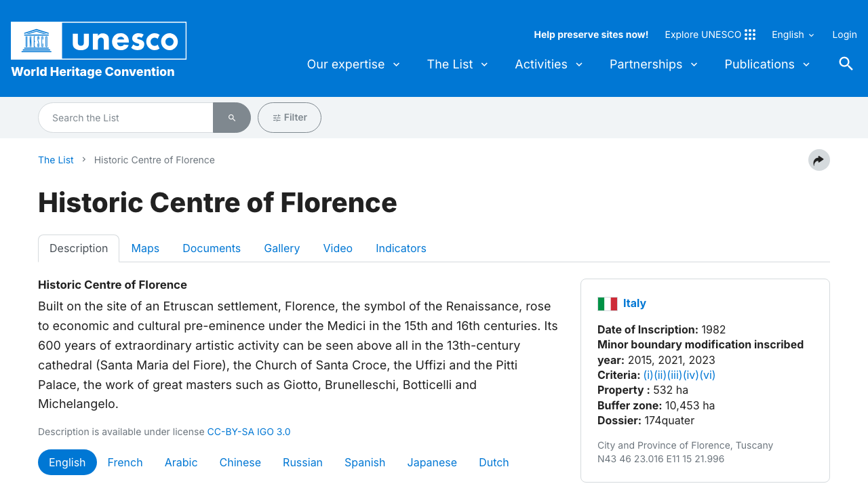Switch description to Chinese
The image size is (868, 488).
tap(240, 462)
